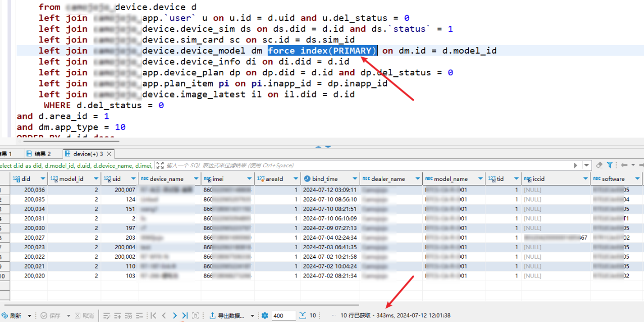
Task: Click the filter funnel icon in filter bar
Action: (610, 165)
